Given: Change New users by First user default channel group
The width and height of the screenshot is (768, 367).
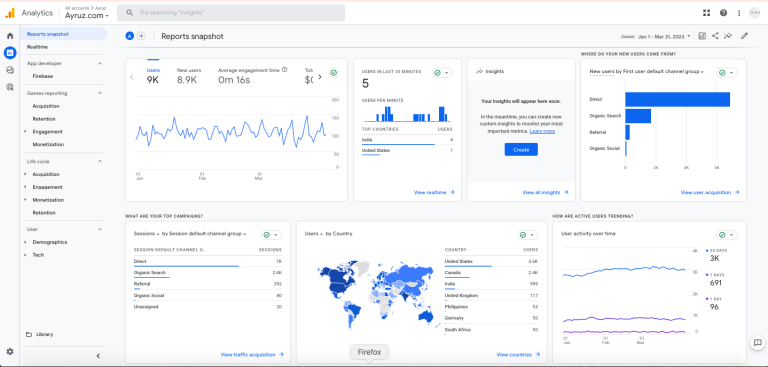Looking at the screenshot, I should point(647,72).
